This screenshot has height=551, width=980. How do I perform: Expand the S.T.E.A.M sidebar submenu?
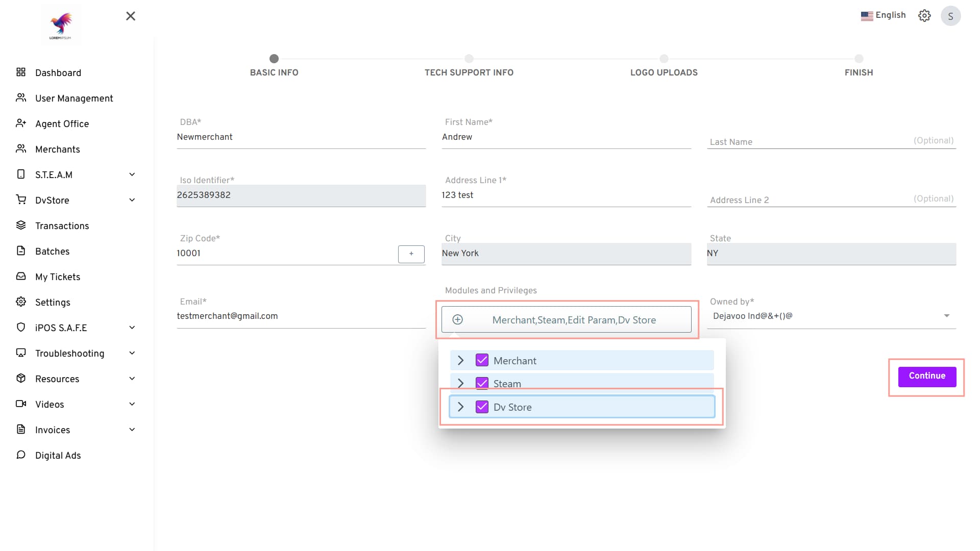tap(132, 174)
